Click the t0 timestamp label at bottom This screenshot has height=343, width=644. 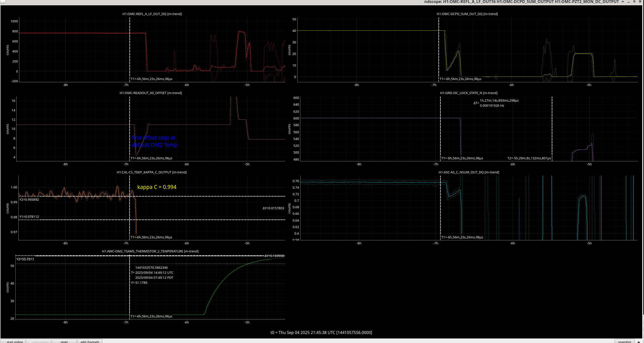tap(321, 332)
